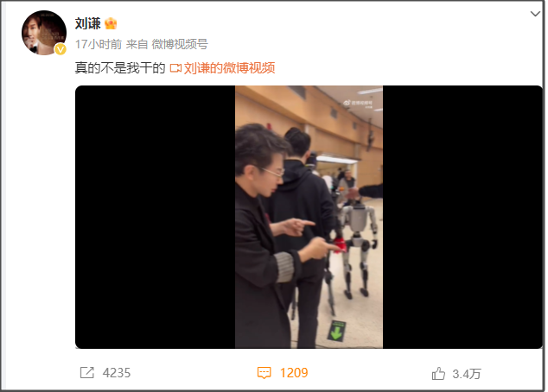Viewport: 548px width, 392px height.
Task: Click the post text 真的不是我干的
Action: click(120, 68)
